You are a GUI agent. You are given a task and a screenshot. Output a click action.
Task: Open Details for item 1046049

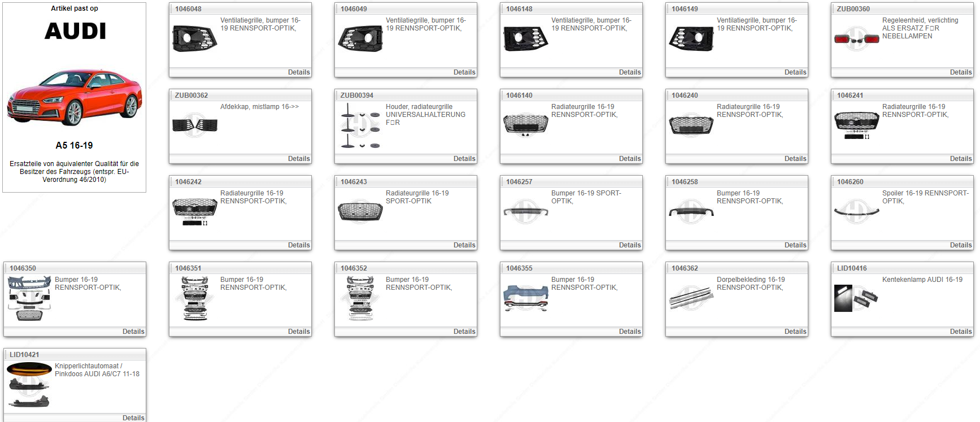[x=464, y=72]
